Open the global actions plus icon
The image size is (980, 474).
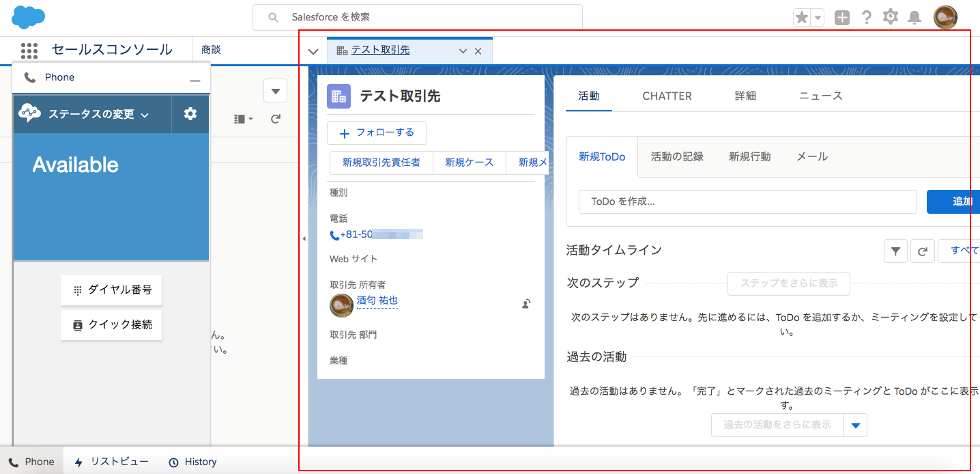click(841, 16)
